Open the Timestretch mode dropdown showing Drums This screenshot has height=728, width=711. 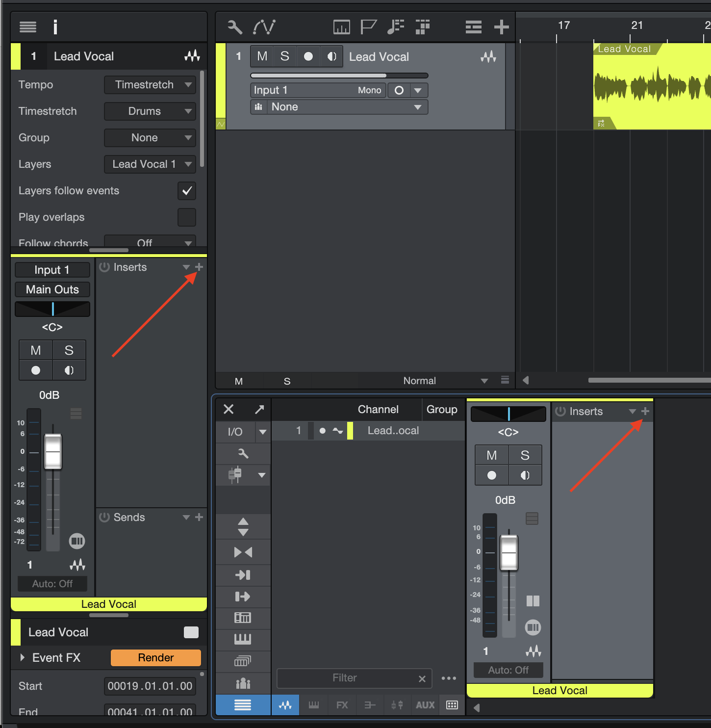[150, 111]
